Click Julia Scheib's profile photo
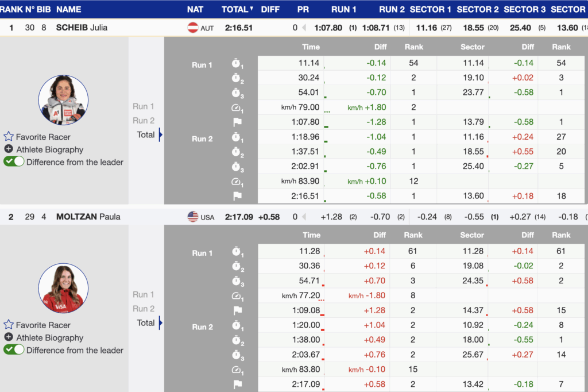Image resolution: width=588 pixels, height=392 pixels. [x=63, y=100]
